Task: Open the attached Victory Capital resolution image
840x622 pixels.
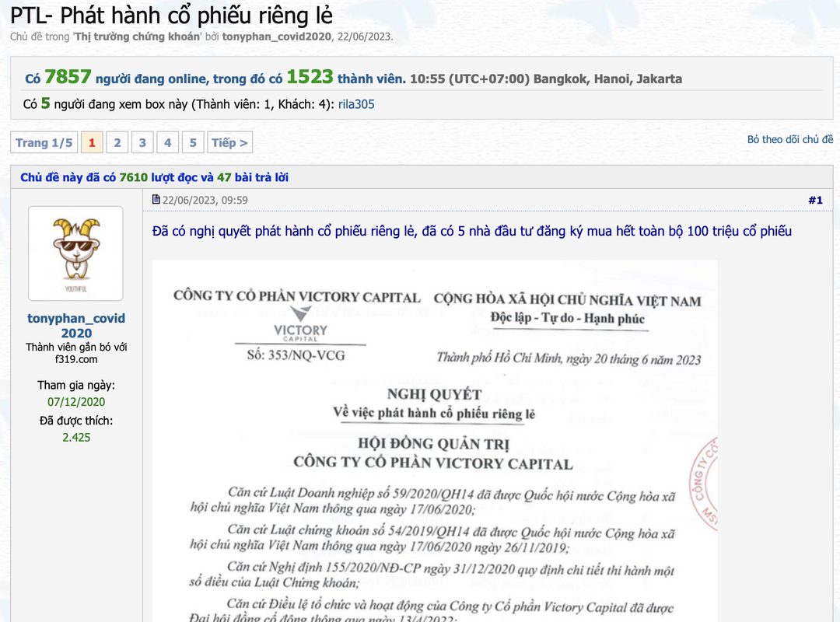Action: (435, 441)
